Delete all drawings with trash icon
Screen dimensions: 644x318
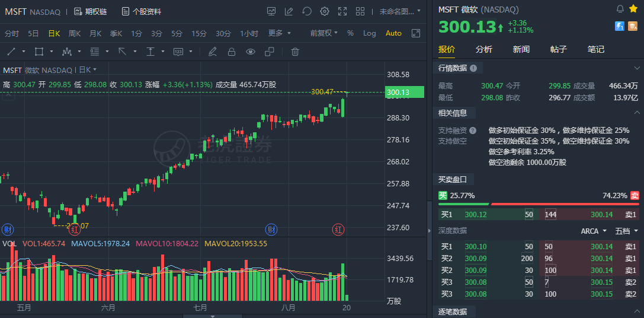click(295, 52)
